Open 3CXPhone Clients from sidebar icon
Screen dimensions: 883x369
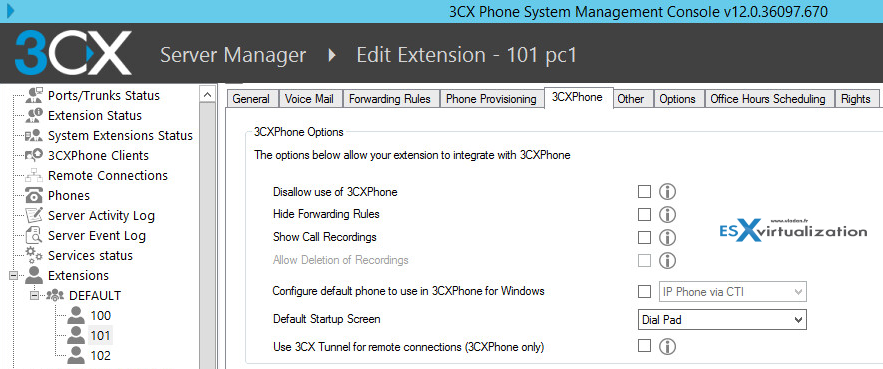pos(34,155)
